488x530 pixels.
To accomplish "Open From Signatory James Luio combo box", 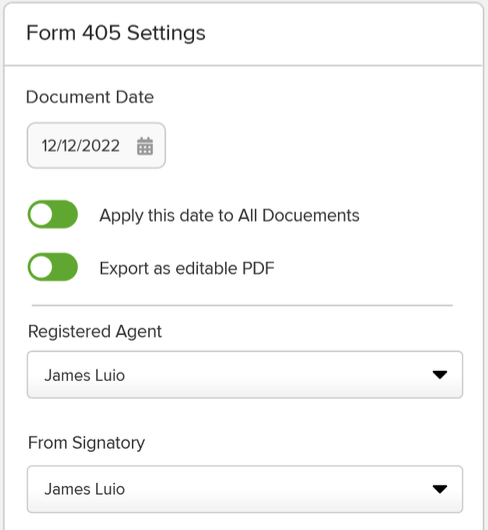I will (245, 489).
